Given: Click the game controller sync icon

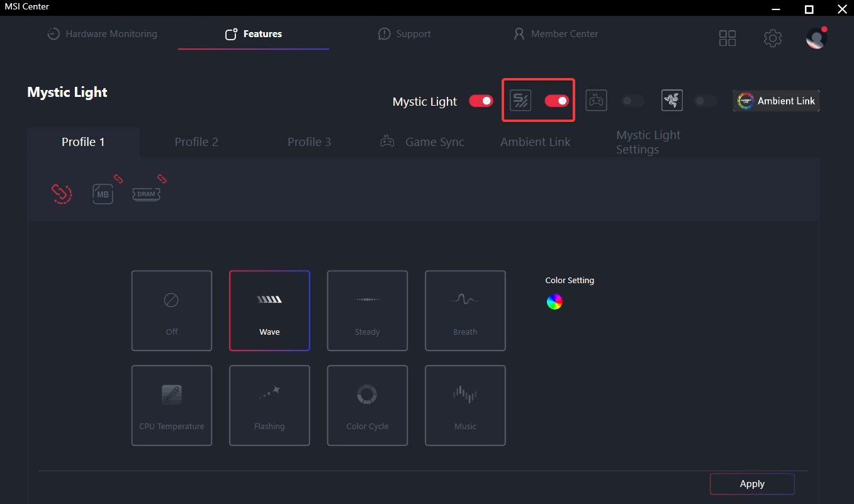Looking at the screenshot, I should click(596, 101).
